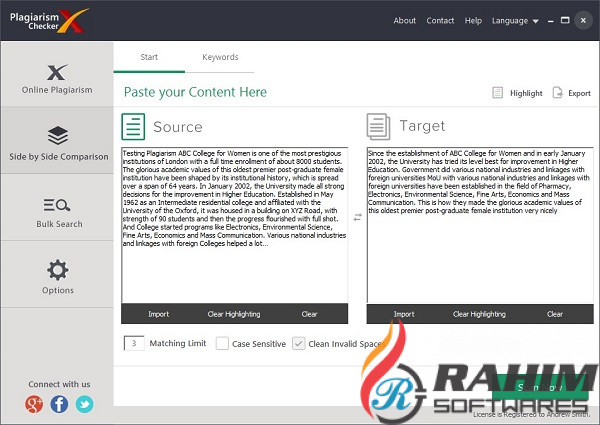Click Import under the Source box

click(158, 314)
